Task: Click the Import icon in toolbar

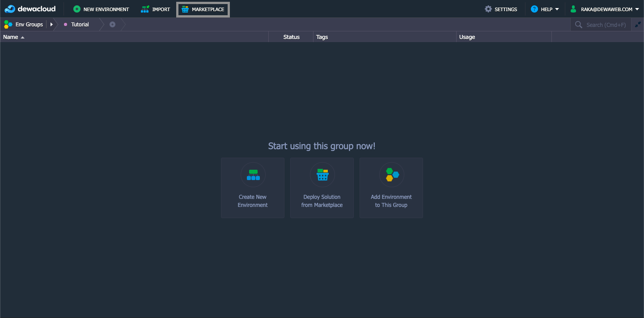Action: tap(145, 9)
